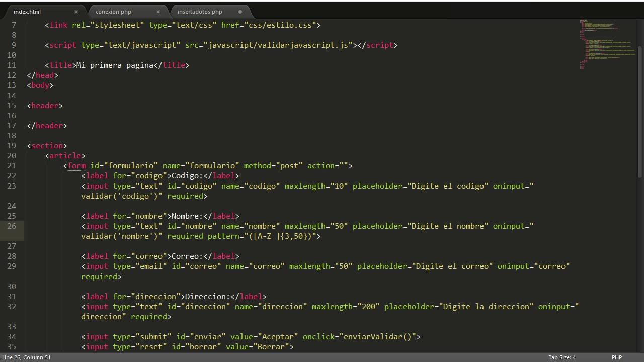Viewport: 644px width, 362px height.
Task: Click the <section> tag on line 19
Action: 47,145
